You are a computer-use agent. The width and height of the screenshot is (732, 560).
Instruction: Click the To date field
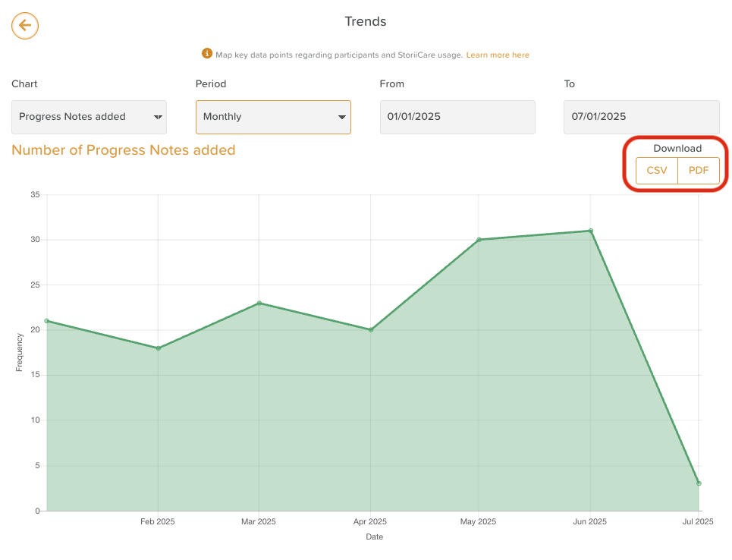[641, 117]
